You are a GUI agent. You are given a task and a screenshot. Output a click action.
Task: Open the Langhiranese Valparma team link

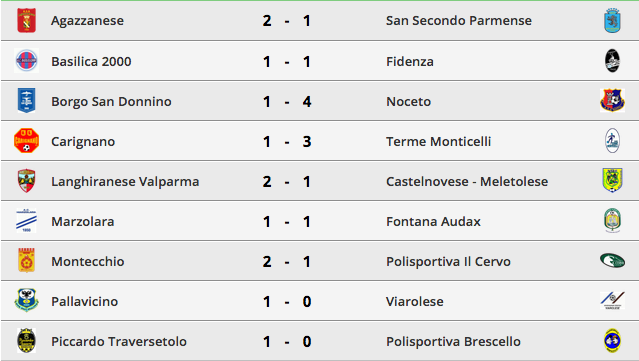pyautogui.click(x=125, y=181)
